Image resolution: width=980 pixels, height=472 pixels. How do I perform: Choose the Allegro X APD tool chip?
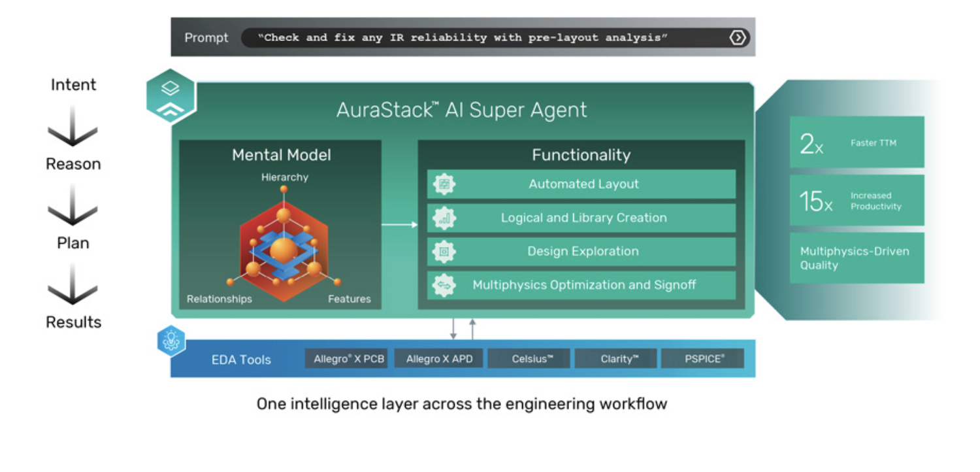tap(439, 358)
